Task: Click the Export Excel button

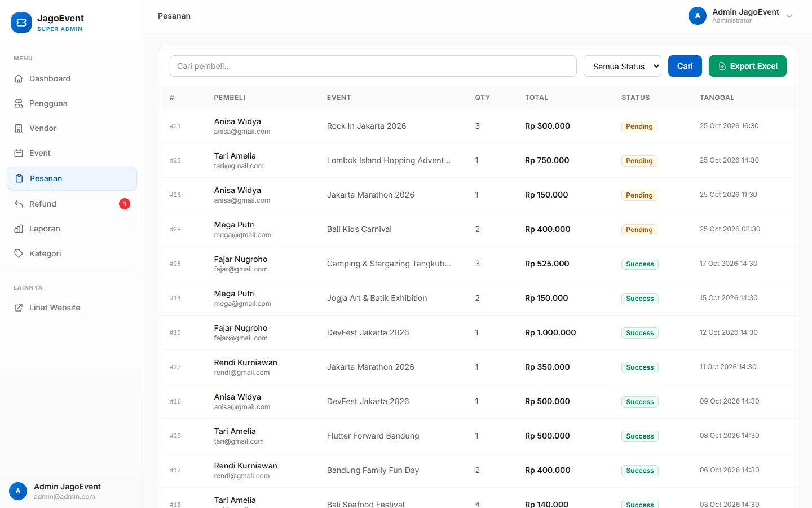Action: coord(748,66)
